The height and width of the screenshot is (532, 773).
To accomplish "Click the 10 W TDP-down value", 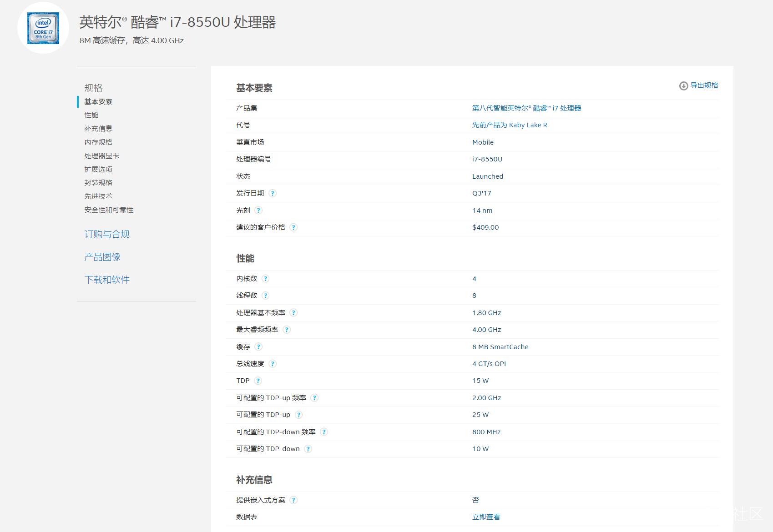I will coord(480,449).
